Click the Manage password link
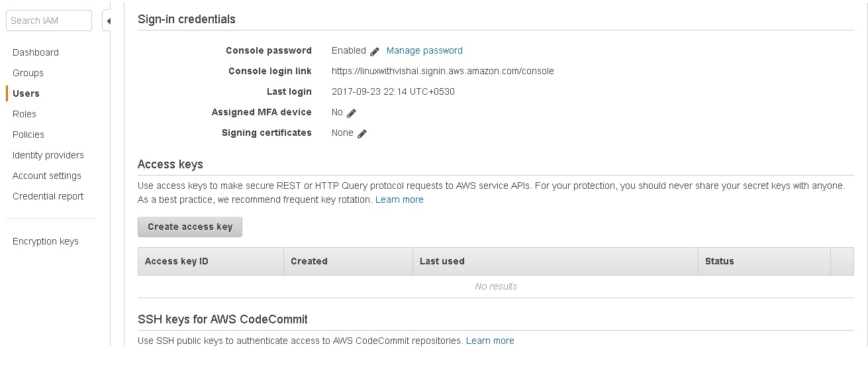 click(424, 50)
